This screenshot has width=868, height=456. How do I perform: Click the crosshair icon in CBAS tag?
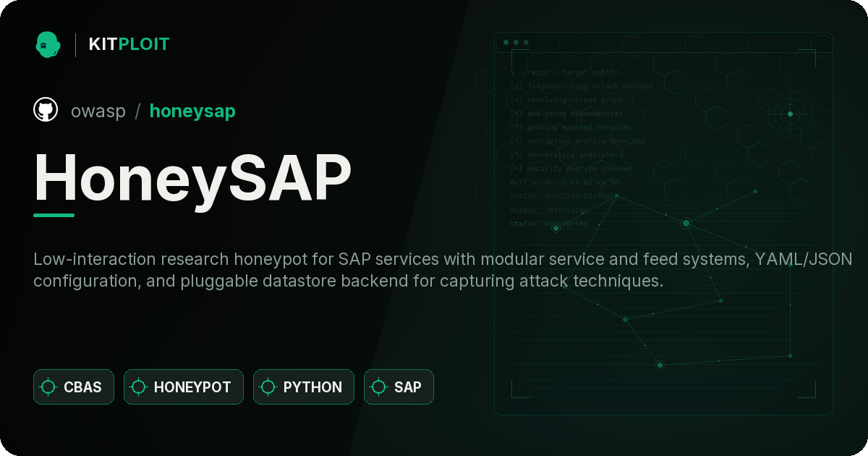[48, 387]
